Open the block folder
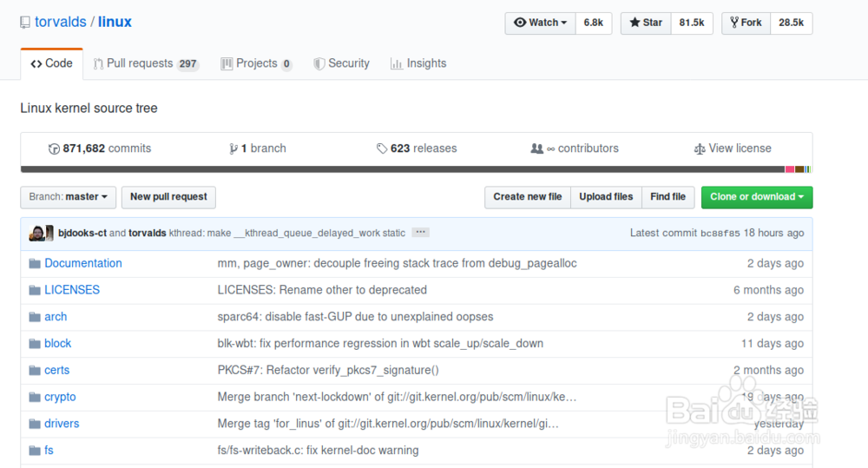This screenshot has height=468, width=868. pos(57,343)
